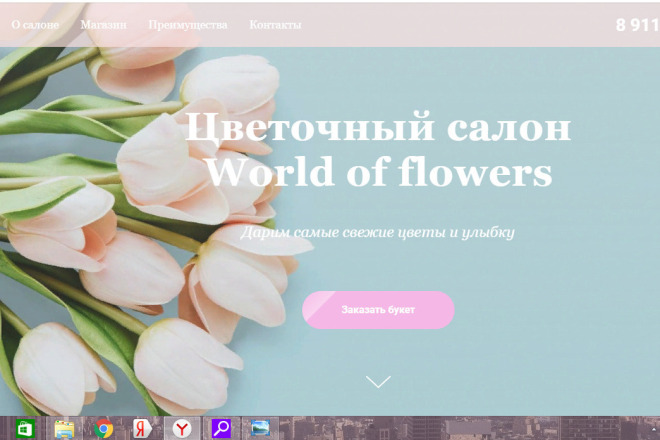This screenshot has height=440, width=660.
Task: Open the 'Контакты' navigation link
Action: (x=275, y=25)
